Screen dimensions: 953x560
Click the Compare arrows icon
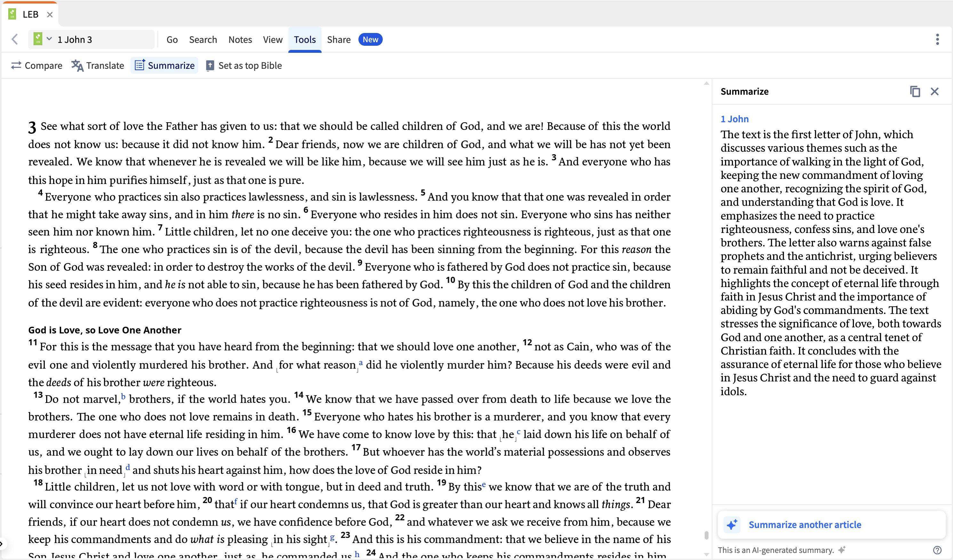(x=16, y=65)
